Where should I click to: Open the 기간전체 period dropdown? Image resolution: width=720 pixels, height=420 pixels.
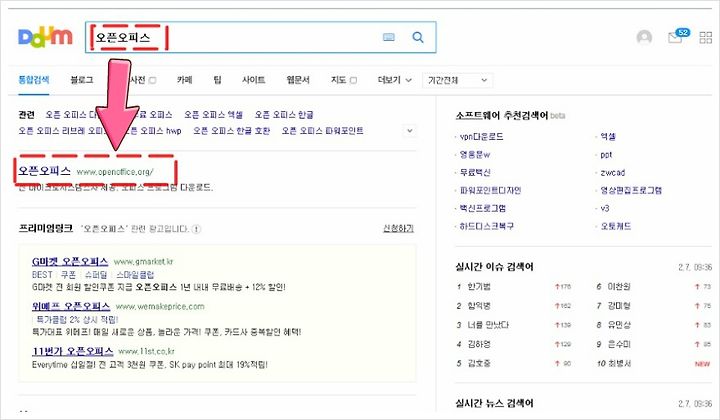click(457, 80)
